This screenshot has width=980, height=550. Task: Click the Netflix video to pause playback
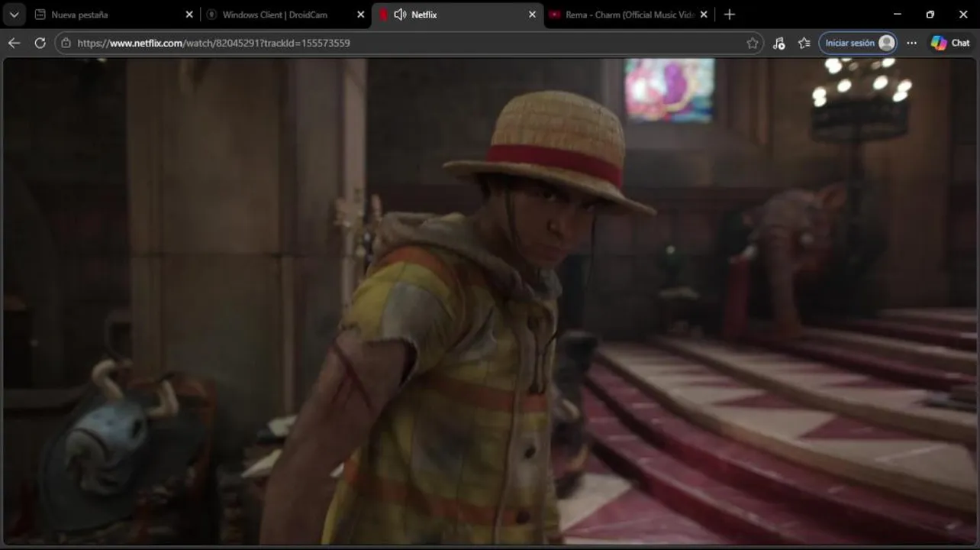(x=490, y=302)
